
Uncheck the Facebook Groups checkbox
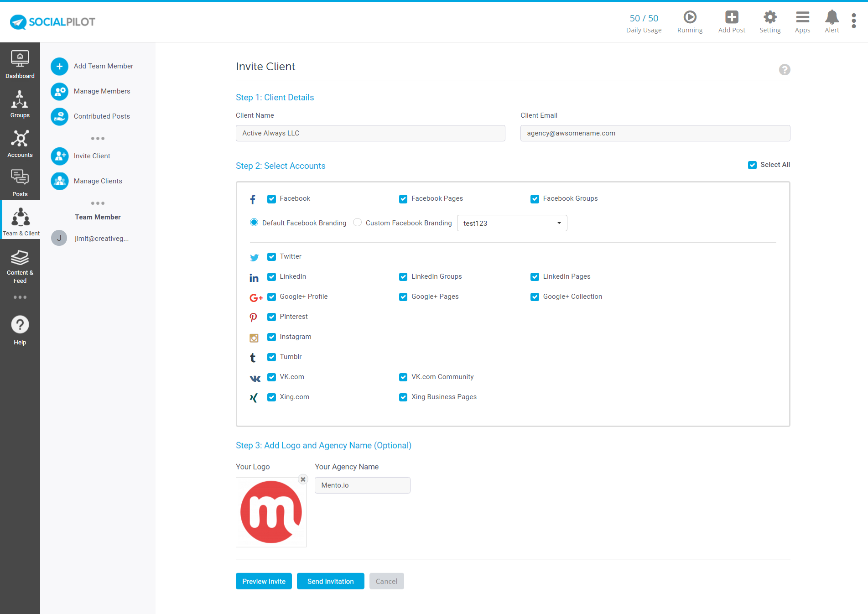tap(535, 199)
